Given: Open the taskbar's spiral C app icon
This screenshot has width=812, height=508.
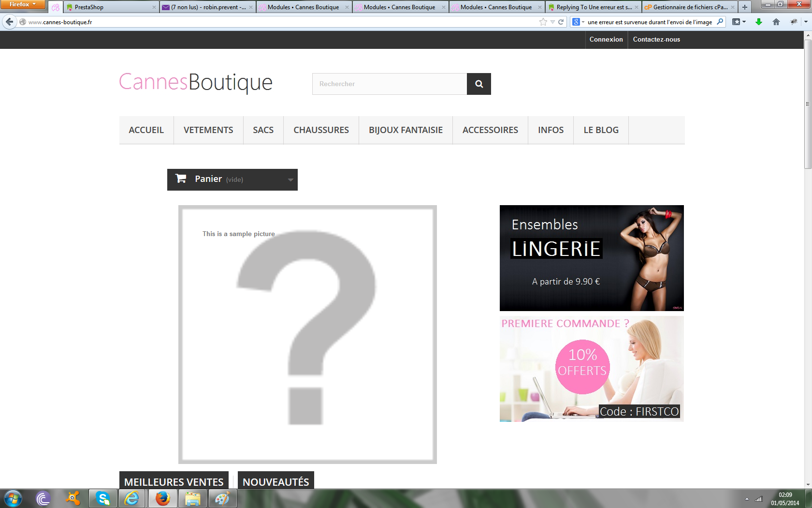Looking at the screenshot, I should point(43,498).
